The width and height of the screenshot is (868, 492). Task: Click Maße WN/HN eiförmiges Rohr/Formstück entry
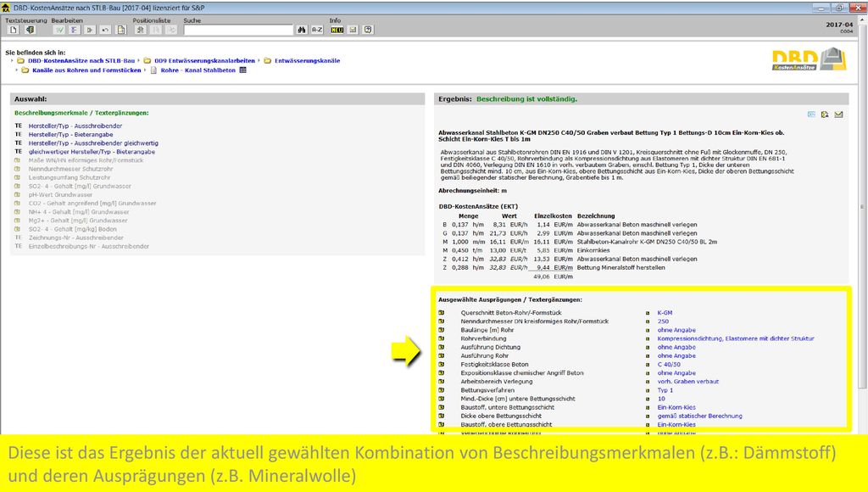pyautogui.click(x=86, y=160)
